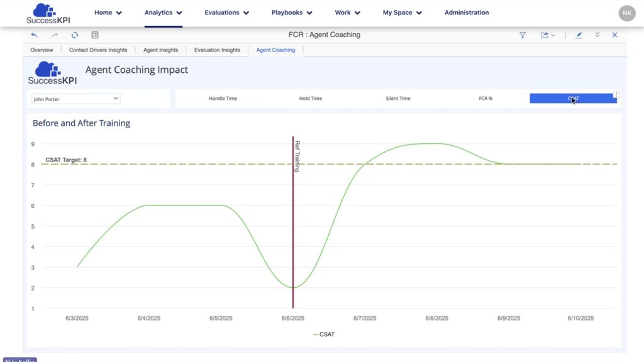Close the FCR Agent Coaching dashboard
This screenshot has height=362, width=644.
(x=615, y=35)
